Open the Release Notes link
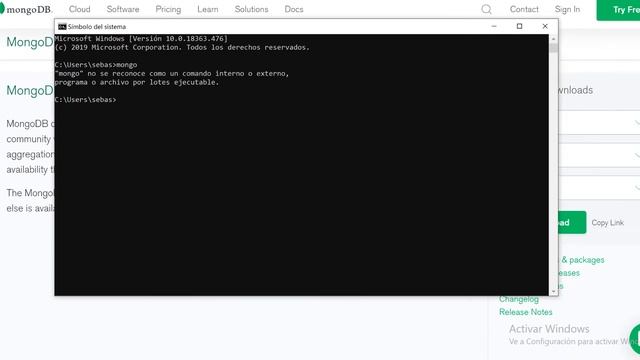This screenshot has height=360, width=640. (525, 312)
